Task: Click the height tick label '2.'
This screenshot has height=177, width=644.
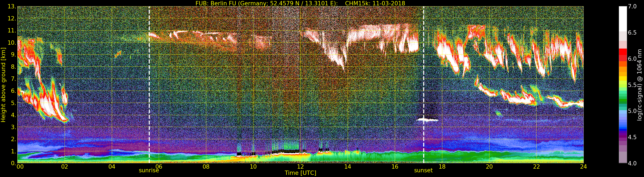Action: [14, 139]
